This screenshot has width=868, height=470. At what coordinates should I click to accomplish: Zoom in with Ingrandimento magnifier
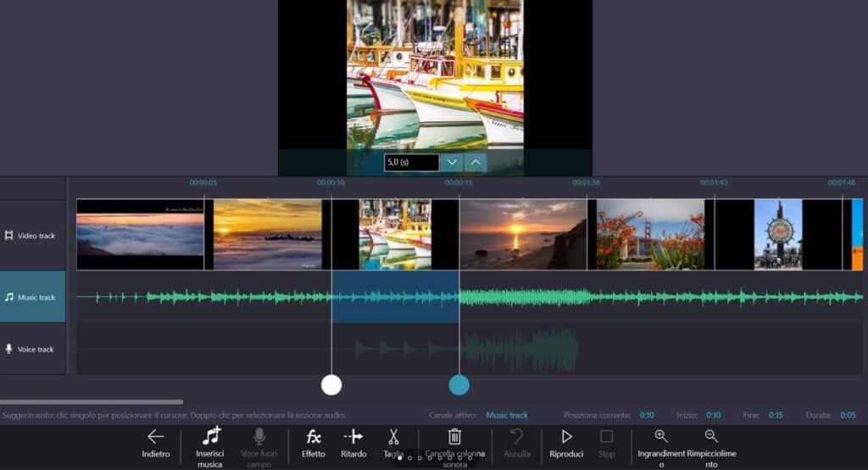point(661,436)
